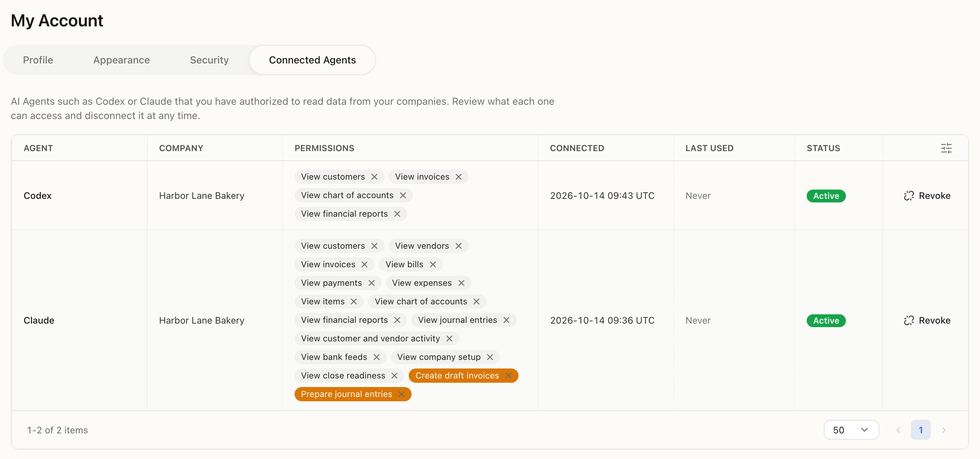Image resolution: width=980 pixels, height=459 pixels.
Task: Remove Codex's View customers permission
Action: 374,177
